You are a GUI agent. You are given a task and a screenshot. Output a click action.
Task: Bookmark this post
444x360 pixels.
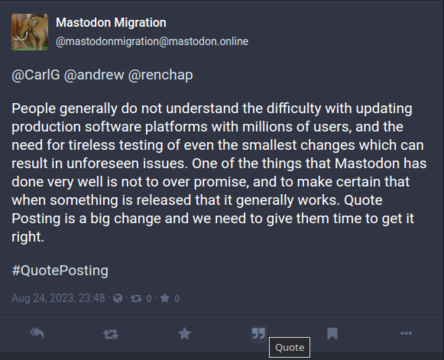[x=332, y=333]
